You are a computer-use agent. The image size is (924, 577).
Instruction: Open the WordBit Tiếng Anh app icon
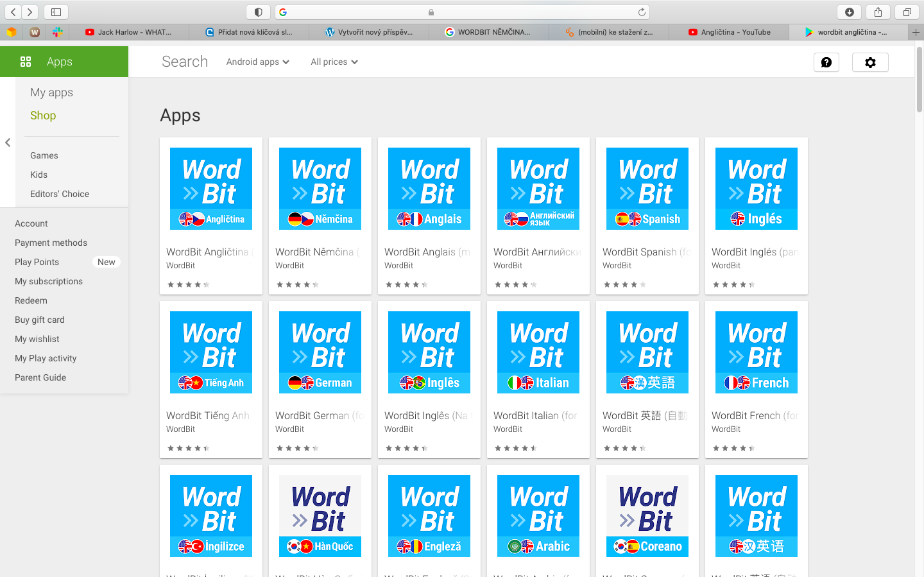click(x=211, y=352)
